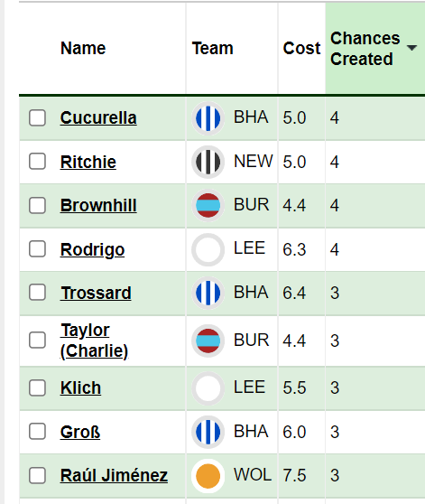Open Trossard's player link
The image size is (425, 504).
point(96,293)
